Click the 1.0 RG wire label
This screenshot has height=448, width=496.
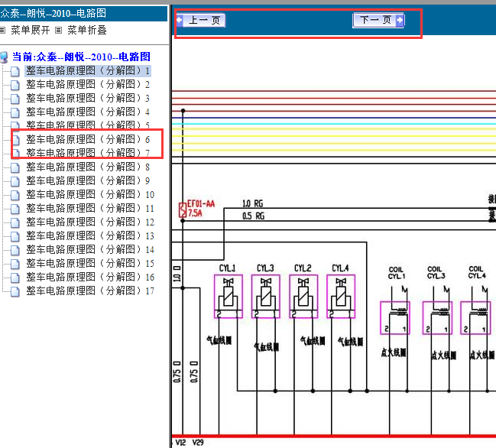[252, 203]
